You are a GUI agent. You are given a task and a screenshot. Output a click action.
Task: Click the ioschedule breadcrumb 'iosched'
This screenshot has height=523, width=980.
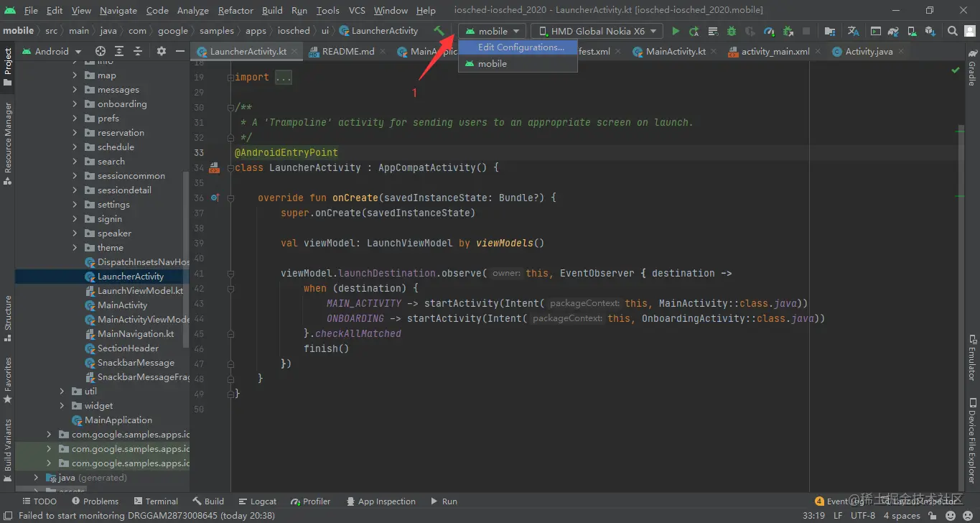tap(294, 31)
